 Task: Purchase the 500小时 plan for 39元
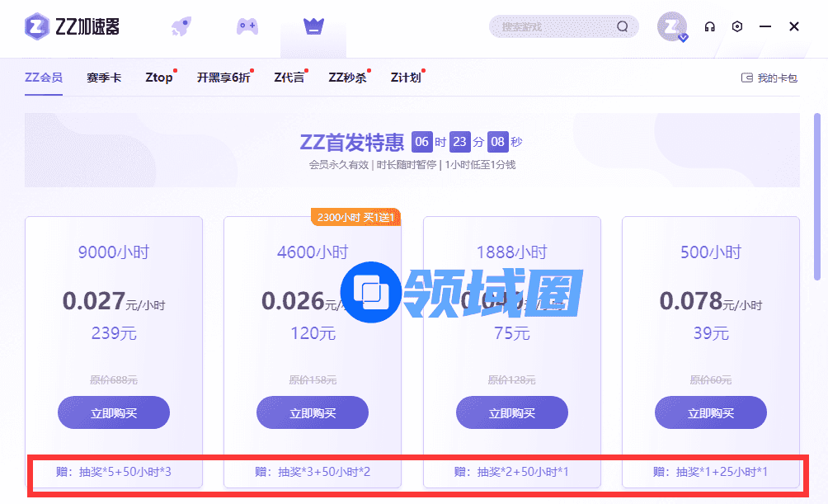point(710,412)
